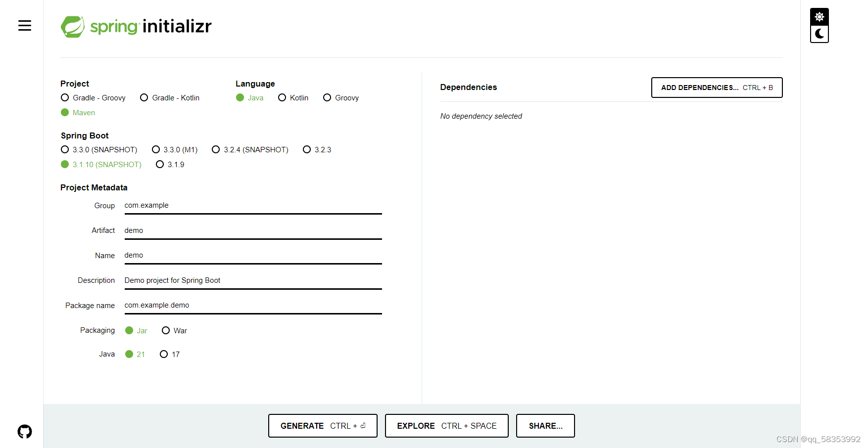Select Spring Boot 3.1.10 (SNAPSHOT)
The width and height of the screenshot is (868, 448).
tap(101, 165)
